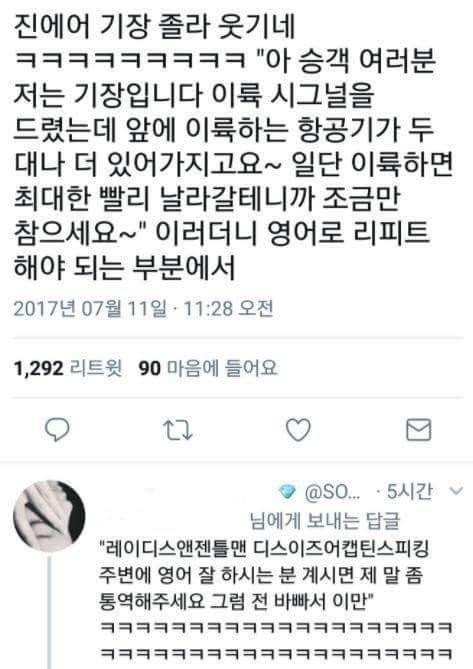Send tweet via envelope message icon
The width and height of the screenshot is (473, 669).
tap(418, 430)
